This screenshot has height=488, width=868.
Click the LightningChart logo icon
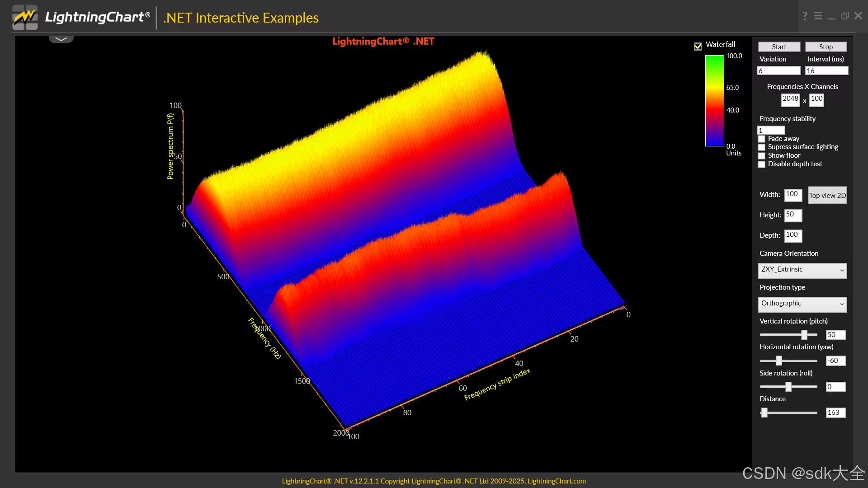pyautogui.click(x=25, y=17)
